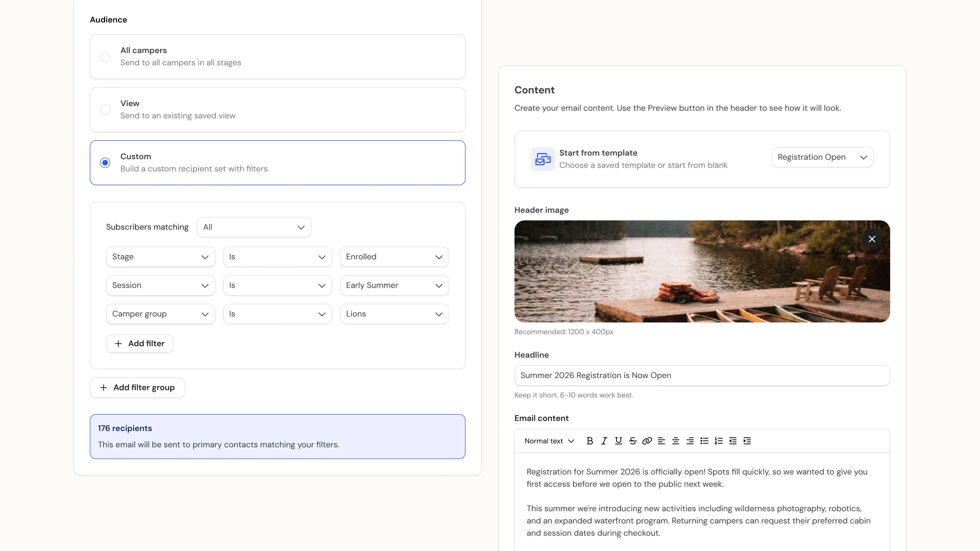Open the Normal text style dropdown
The width and height of the screenshot is (980, 551).
(549, 441)
